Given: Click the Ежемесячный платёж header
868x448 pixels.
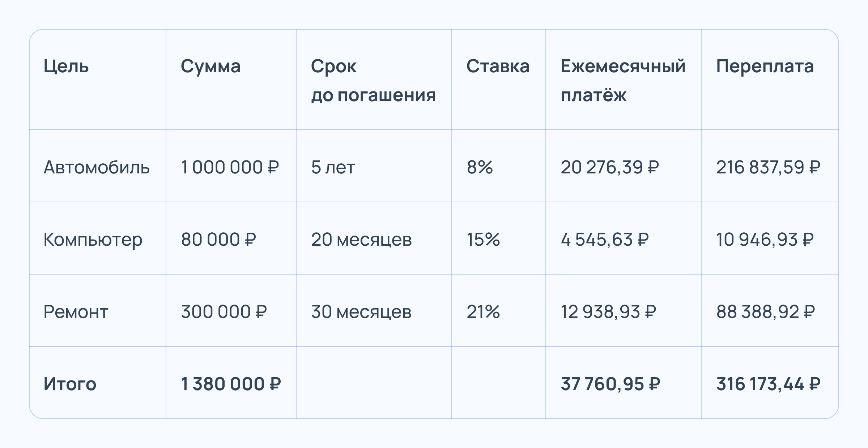Looking at the screenshot, I should (623, 81).
